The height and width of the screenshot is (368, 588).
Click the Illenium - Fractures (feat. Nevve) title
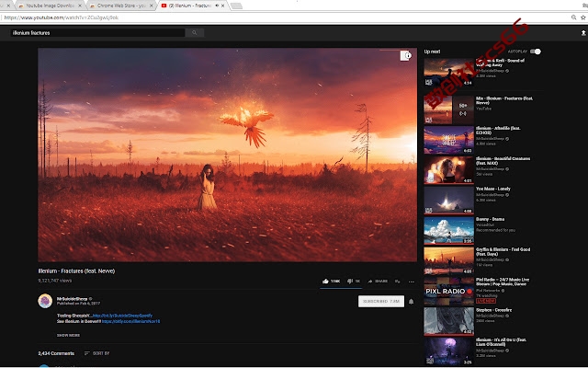click(76, 270)
